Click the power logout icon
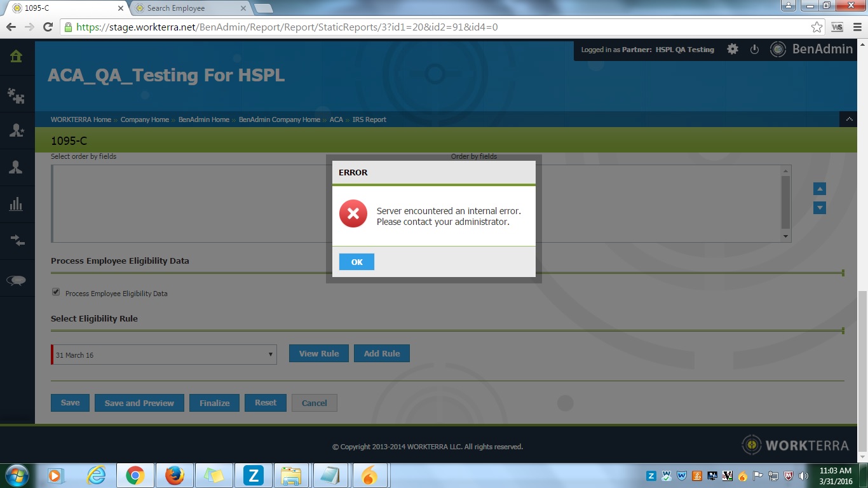The height and width of the screenshot is (488, 868). (754, 50)
